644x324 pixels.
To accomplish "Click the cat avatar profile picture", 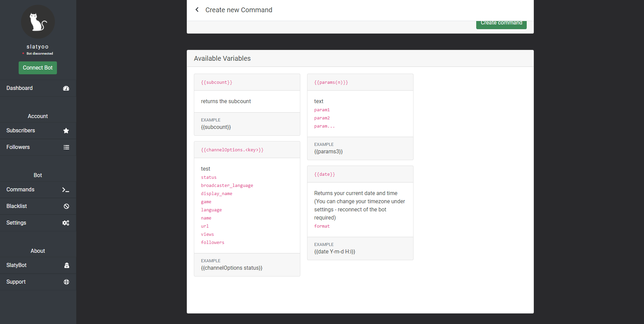I will tap(38, 22).
